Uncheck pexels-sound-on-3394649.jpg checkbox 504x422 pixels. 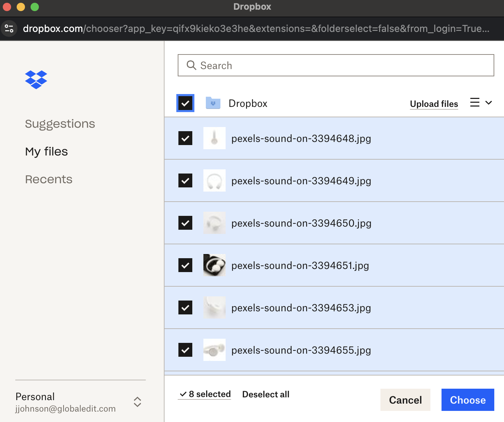click(185, 180)
